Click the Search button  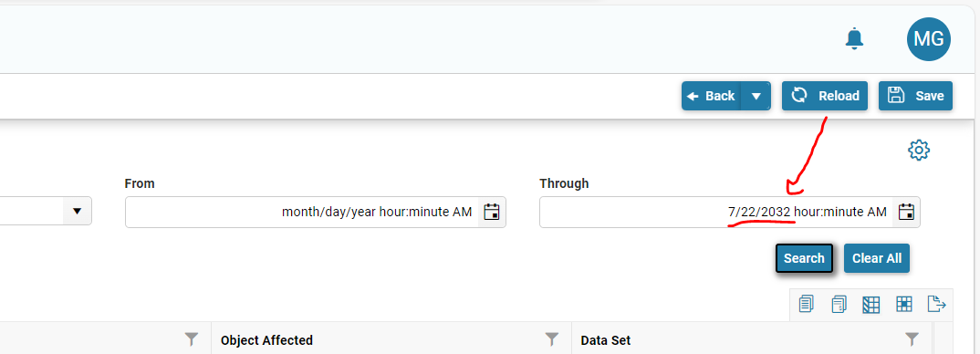(805, 258)
